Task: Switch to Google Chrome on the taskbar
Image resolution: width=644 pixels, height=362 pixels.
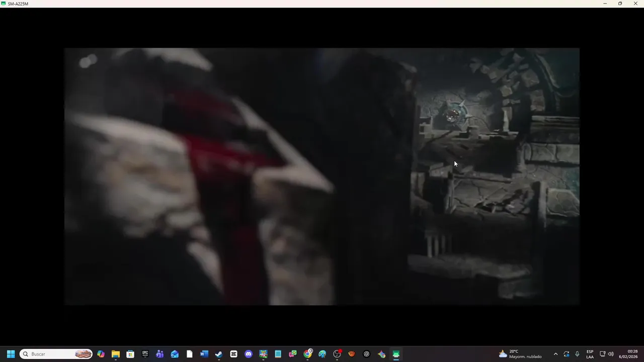Action: (x=307, y=354)
